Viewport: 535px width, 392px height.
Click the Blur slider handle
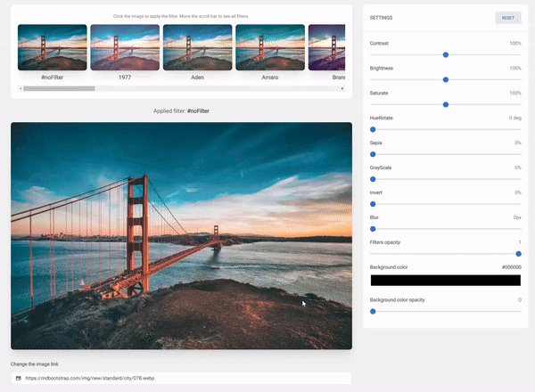click(x=373, y=229)
